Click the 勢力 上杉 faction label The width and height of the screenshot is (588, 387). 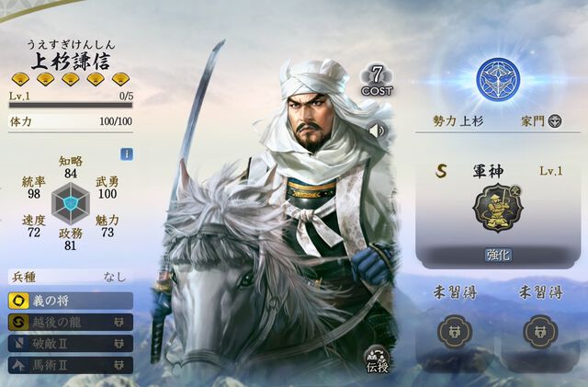(458, 121)
